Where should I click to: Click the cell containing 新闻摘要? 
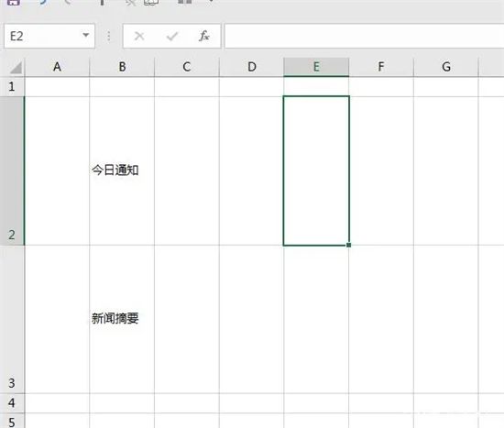pos(122,319)
